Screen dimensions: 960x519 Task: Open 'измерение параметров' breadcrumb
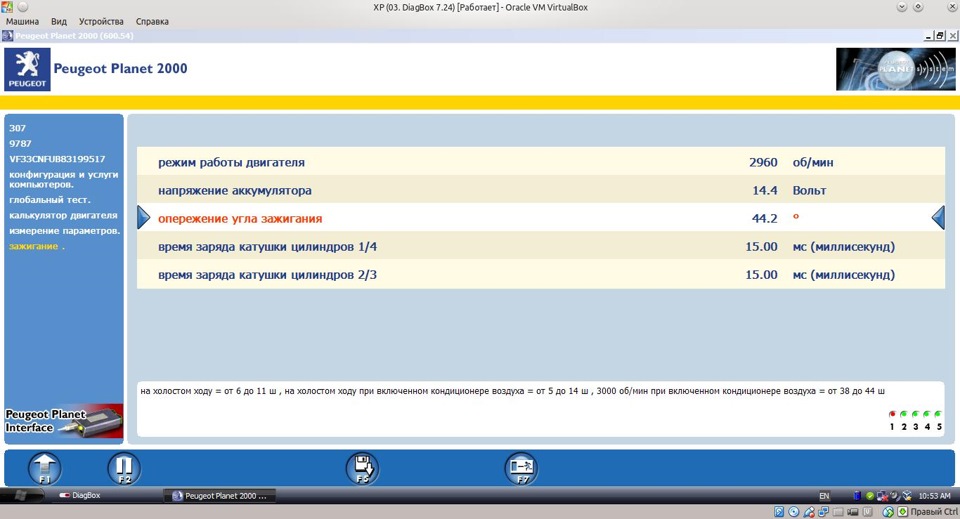[64, 231]
